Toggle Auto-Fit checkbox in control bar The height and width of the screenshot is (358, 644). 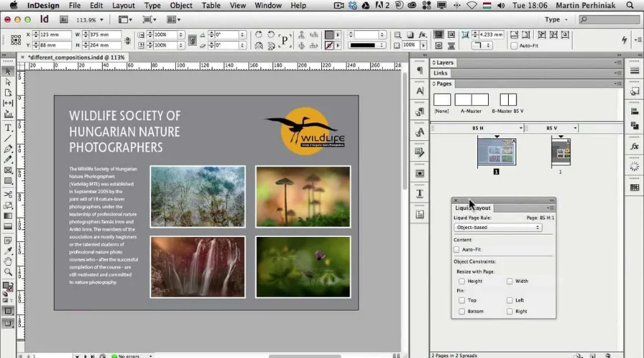(x=514, y=46)
